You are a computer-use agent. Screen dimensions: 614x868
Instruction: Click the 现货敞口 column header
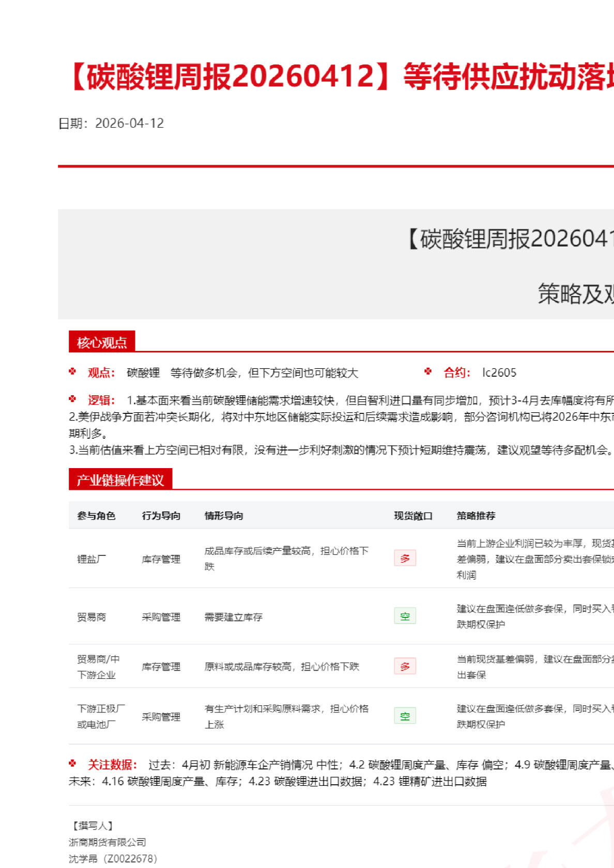click(x=413, y=516)
